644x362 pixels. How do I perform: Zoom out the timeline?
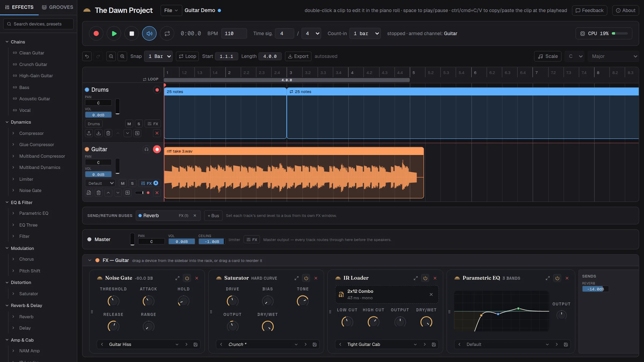[x=111, y=56]
